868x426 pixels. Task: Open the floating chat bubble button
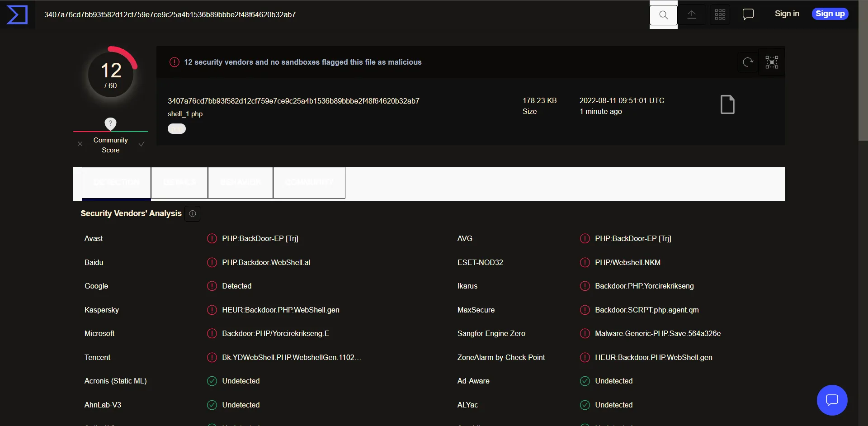pos(832,400)
